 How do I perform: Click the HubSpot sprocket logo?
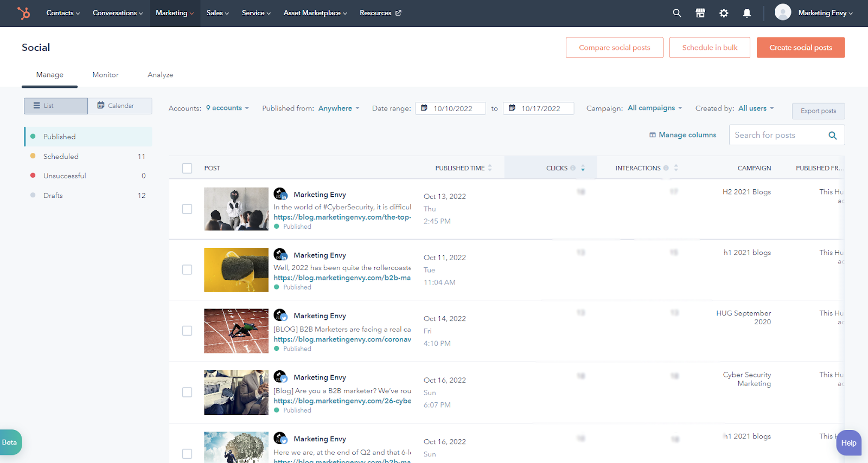[x=24, y=13]
